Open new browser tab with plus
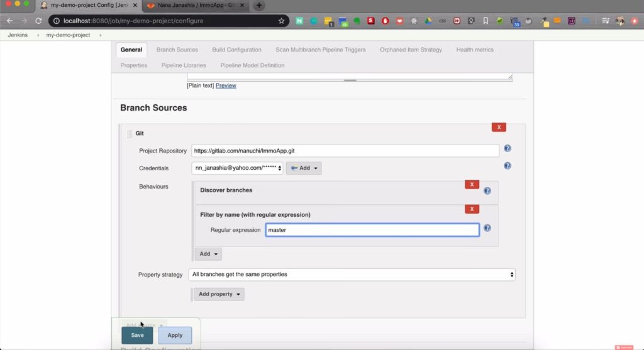Image resolution: width=644 pixels, height=350 pixels. pyautogui.click(x=258, y=5)
